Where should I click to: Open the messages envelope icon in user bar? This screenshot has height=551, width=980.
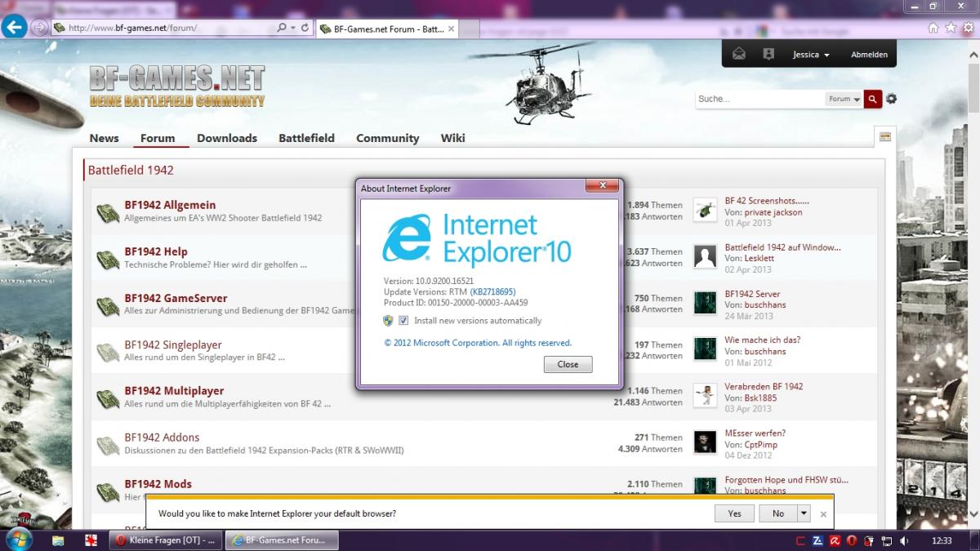739,54
